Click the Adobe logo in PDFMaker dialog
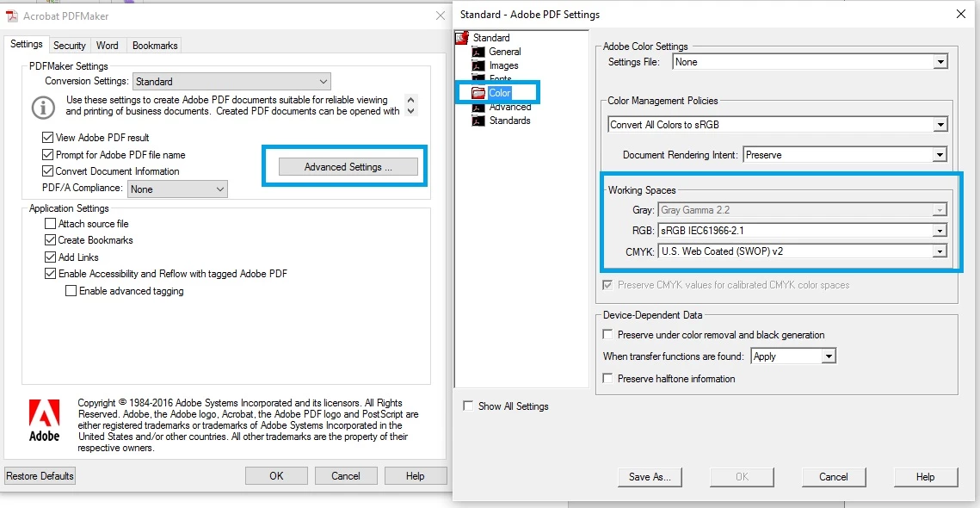This screenshot has height=508, width=980. (45, 420)
